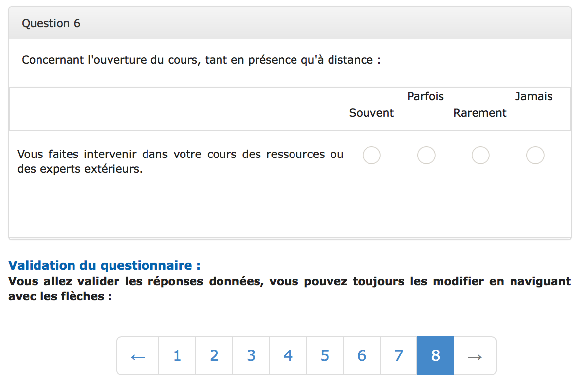Switch to page 5

coord(325,355)
